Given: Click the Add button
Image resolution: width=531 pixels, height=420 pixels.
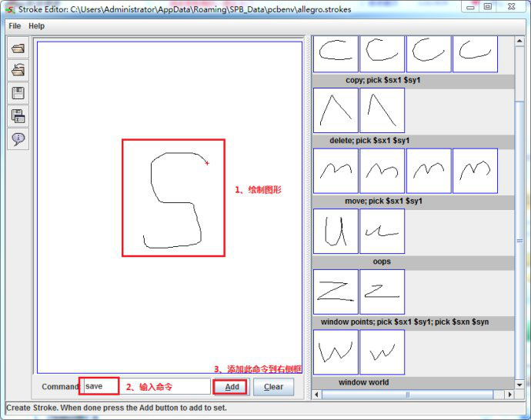Looking at the screenshot, I should (x=232, y=387).
